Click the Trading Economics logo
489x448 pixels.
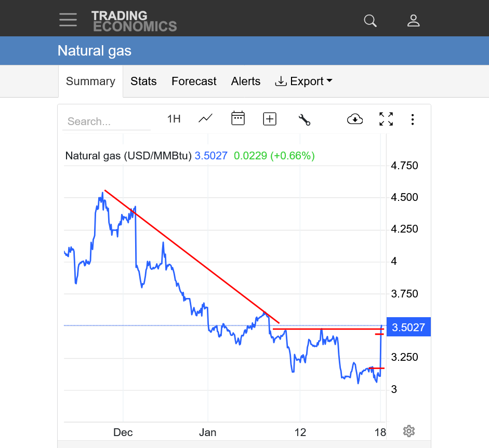click(134, 21)
